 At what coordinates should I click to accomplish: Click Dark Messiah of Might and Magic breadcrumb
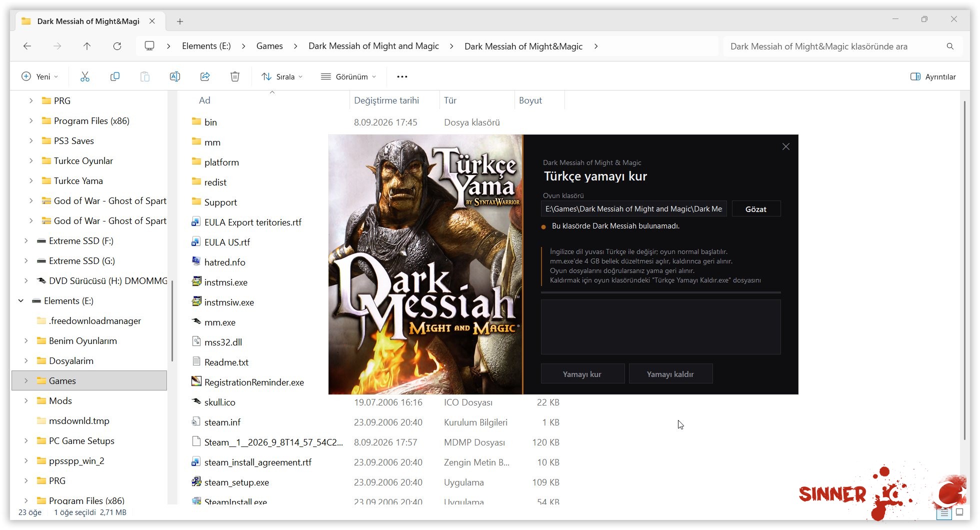(x=373, y=46)
